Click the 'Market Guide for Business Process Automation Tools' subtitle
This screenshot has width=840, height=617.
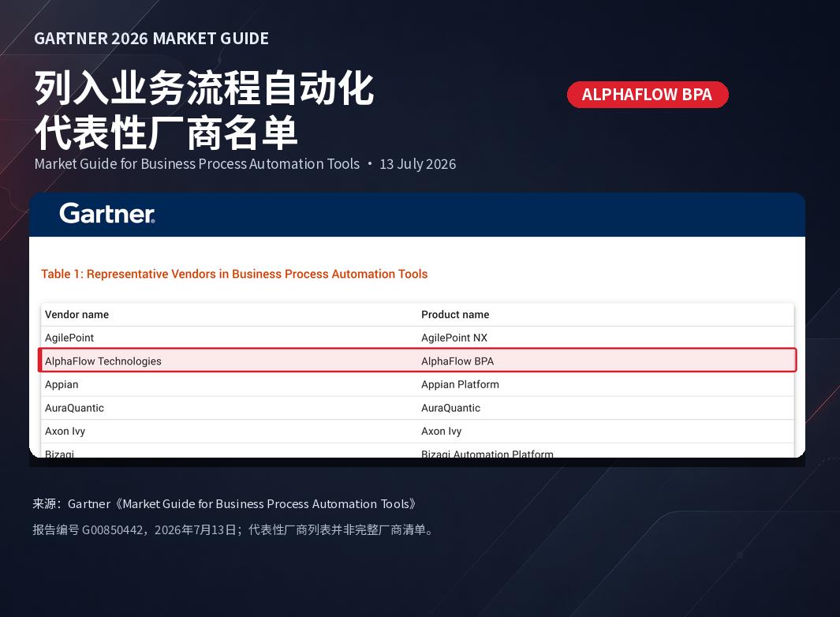196,164
